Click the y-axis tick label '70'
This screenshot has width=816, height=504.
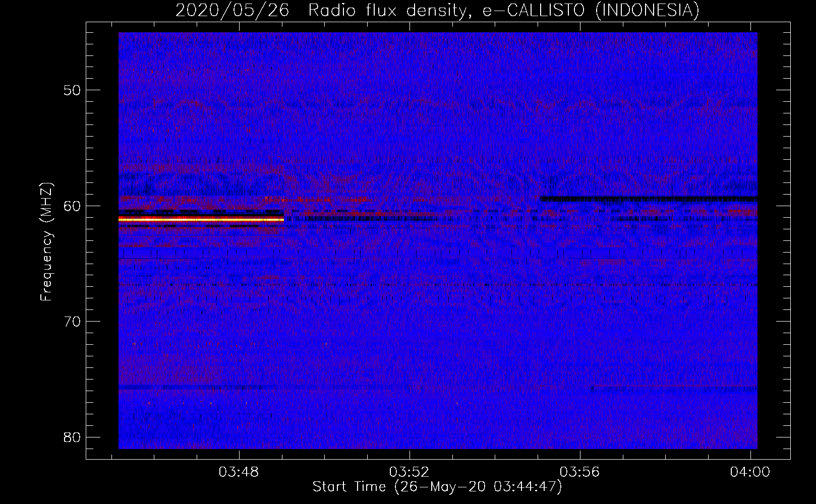point(72,321)
